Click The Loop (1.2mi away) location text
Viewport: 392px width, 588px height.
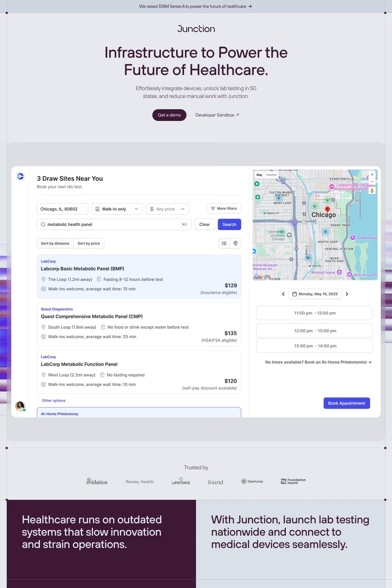coord(70,279)
